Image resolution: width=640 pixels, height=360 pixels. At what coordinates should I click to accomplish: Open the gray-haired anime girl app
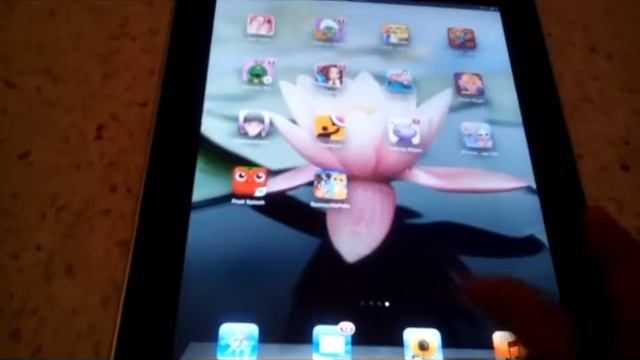[254, 124]
